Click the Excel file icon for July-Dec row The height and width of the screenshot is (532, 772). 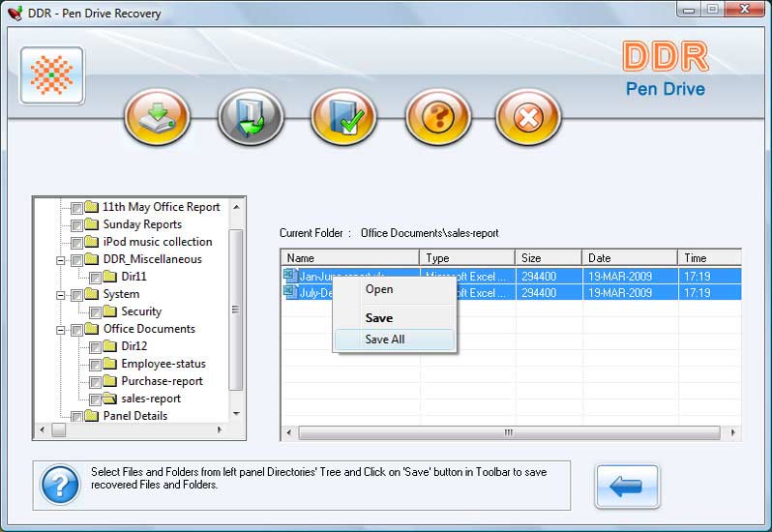(290, 292)
